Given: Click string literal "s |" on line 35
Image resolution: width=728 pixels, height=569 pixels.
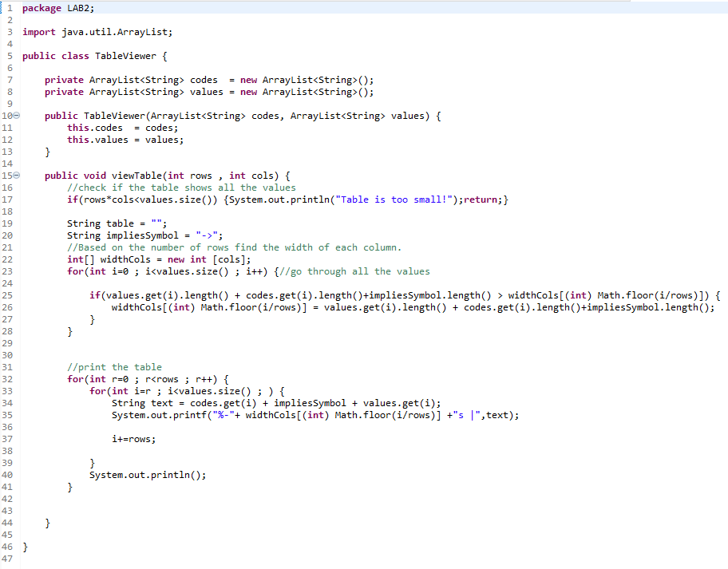Looking at the screenshot, I should [466, 416].
